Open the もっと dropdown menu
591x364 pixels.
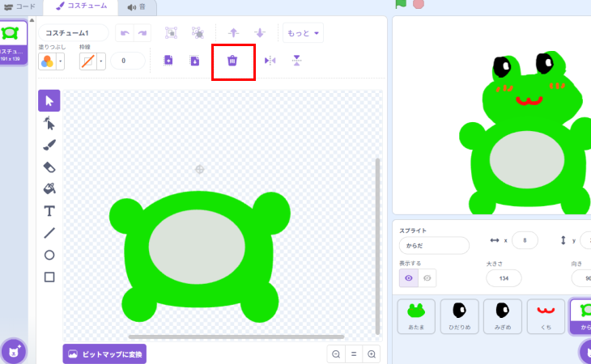pos(303,33)
